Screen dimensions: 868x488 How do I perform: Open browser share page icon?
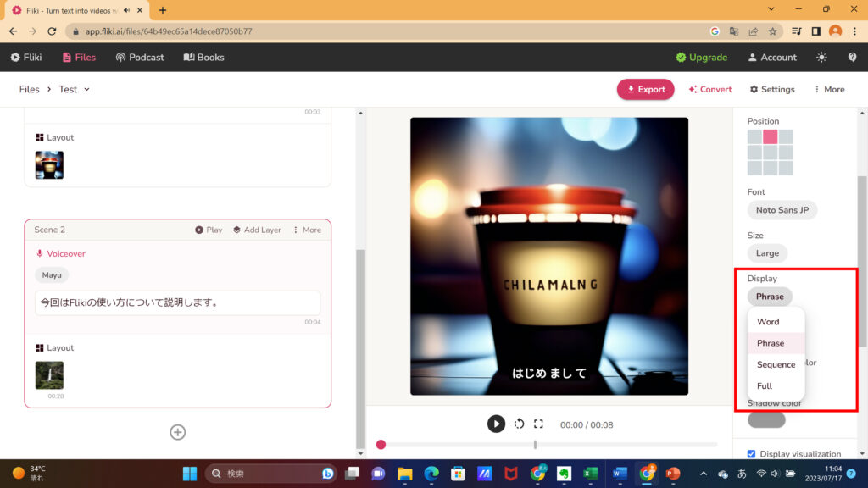[754, 31]
